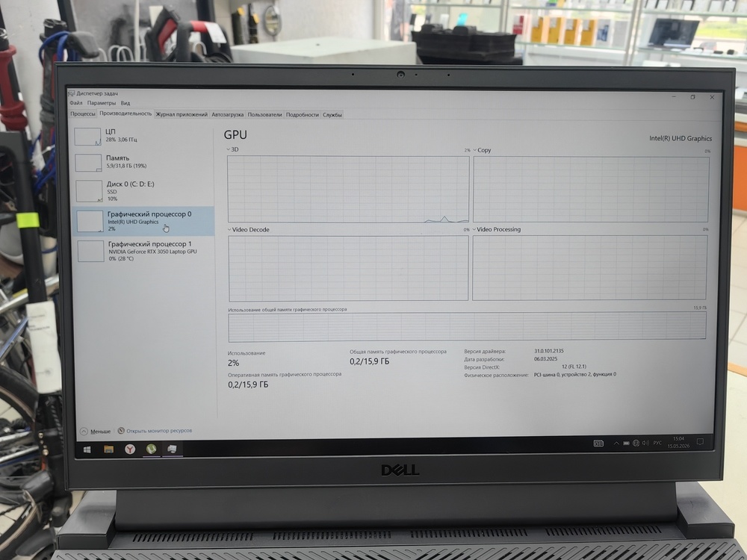Open the Вид menu
This screenshot has width=747, height=560.
[x=125, y=103]
